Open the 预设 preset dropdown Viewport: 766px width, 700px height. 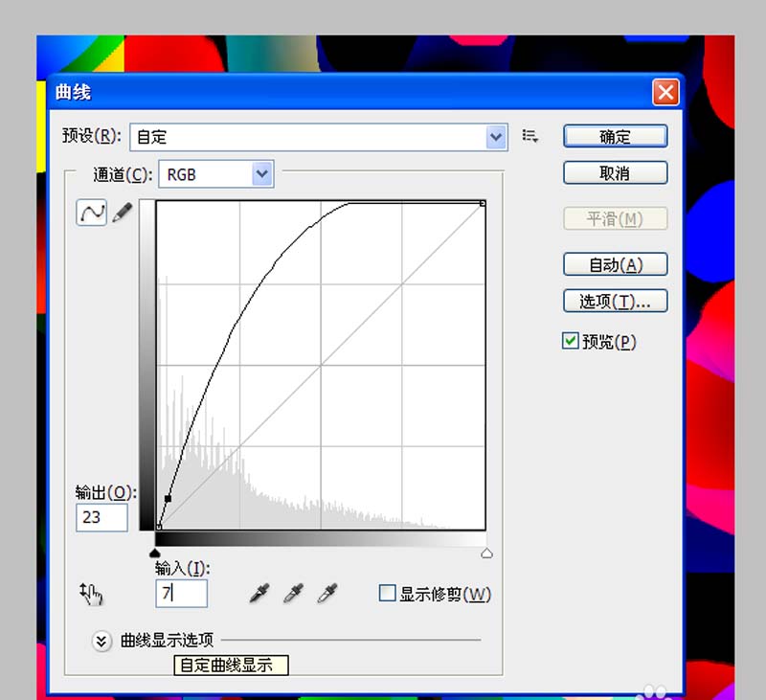coord(319,137)
